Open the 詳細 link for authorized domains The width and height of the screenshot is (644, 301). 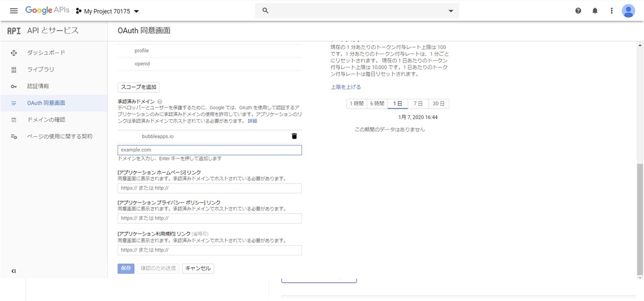tap(252, 121)
